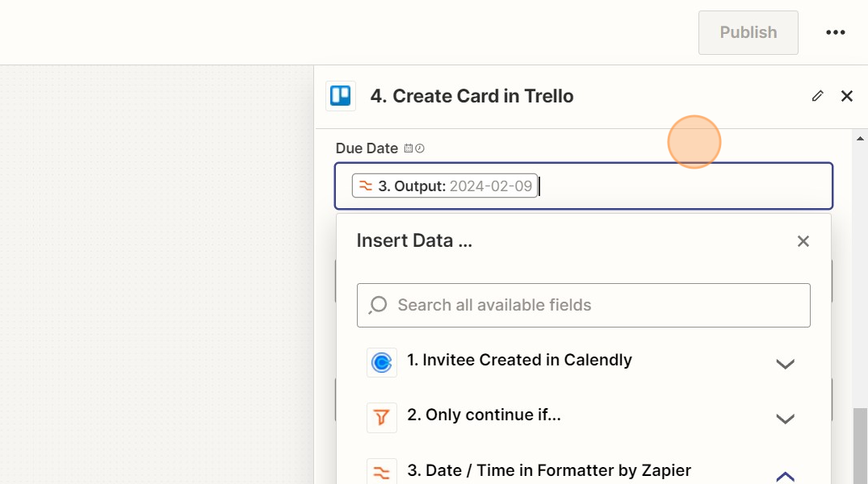Click the Publish button
868x484 pixels.
(748, 32)
